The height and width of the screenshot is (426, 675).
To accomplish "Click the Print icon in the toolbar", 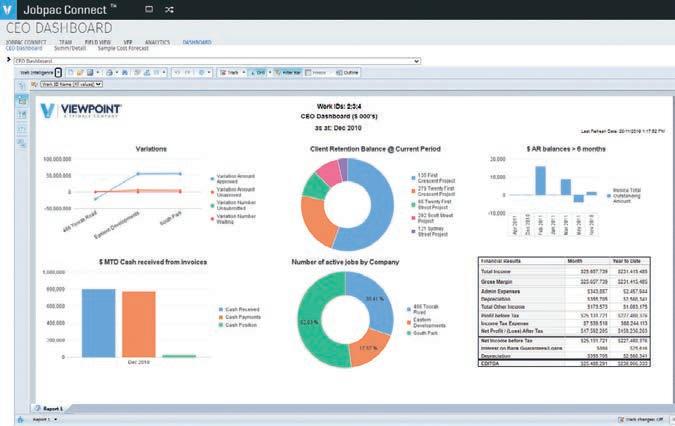I will [x=109, y=73].
